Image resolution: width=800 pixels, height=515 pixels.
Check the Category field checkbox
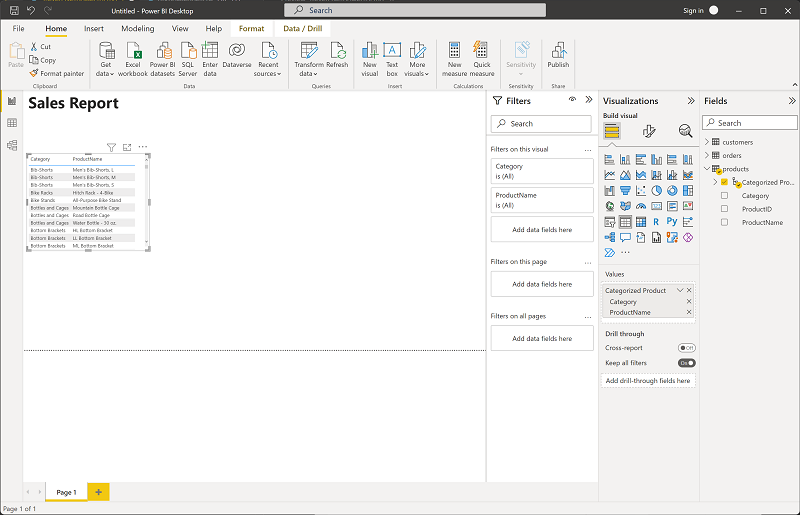pyautogui.click(x=724, y=195)
